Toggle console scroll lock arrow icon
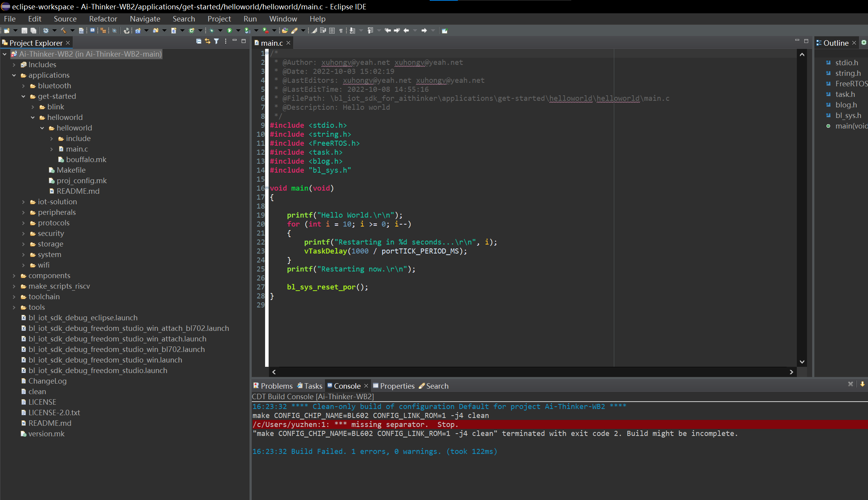The image size is (868, 500). [862, 384]
